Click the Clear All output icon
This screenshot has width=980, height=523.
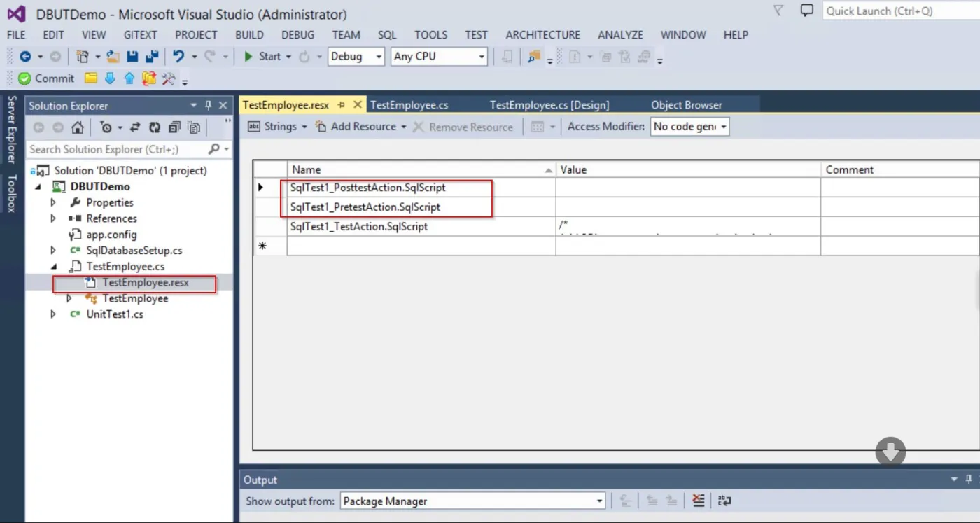(x=698, y=501)
